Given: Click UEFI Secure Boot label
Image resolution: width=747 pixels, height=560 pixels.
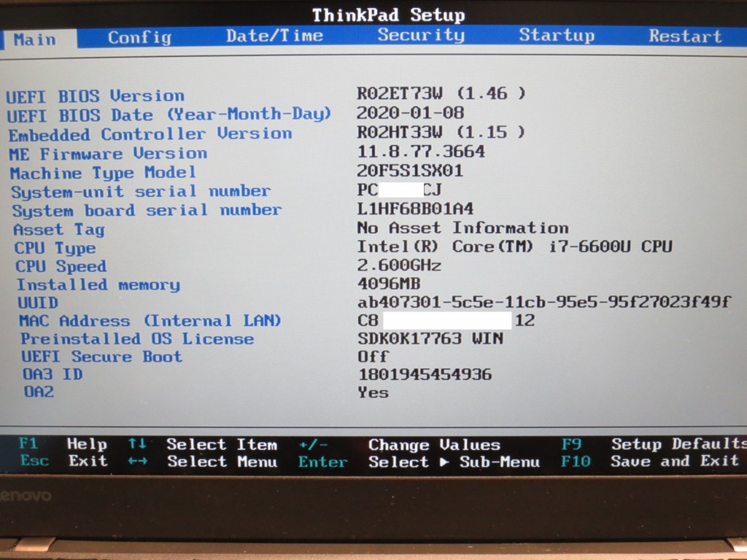Looking at the screenshot, I should 101,357.
